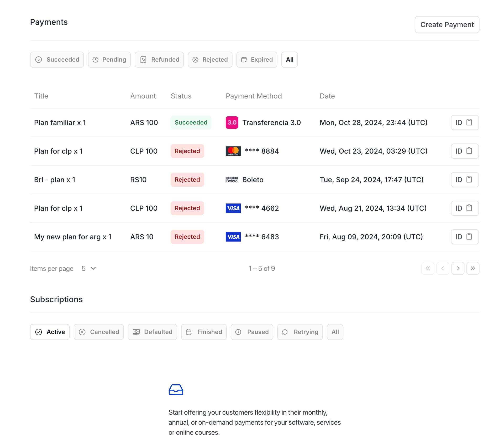The width and height of the screenshot is (504, 439).
Task: Copy ID for My new plan for arg
Action: click(465, 237)
